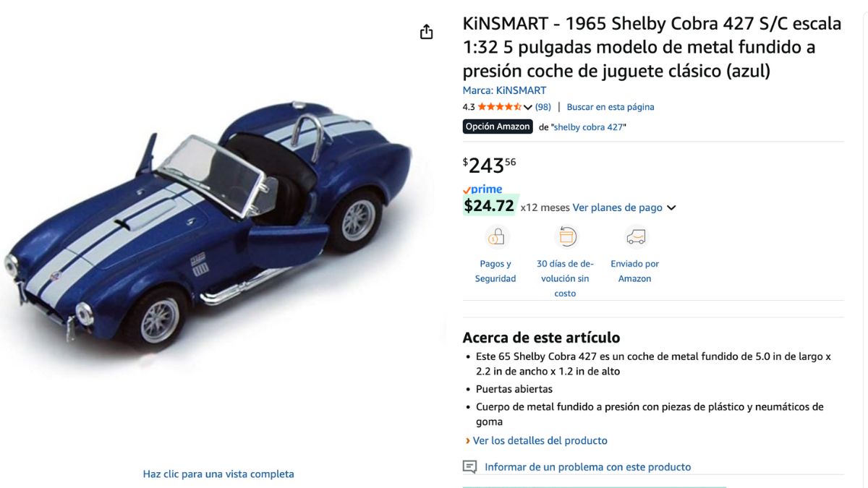Click the Pagos y Seguridad text link
Image resolution: width=868 pixels, height=488 pixels.
[x=495, y=271]
